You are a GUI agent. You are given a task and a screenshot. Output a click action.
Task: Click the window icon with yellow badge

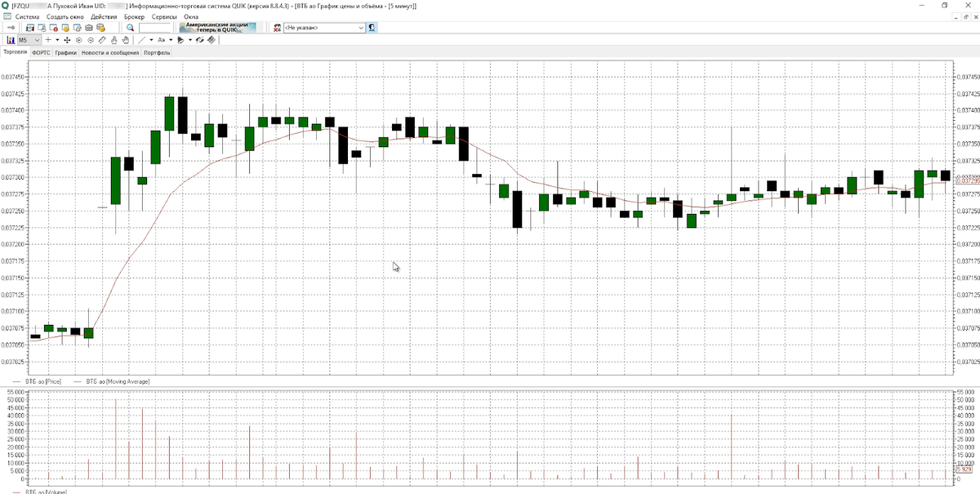pos(65,27)
